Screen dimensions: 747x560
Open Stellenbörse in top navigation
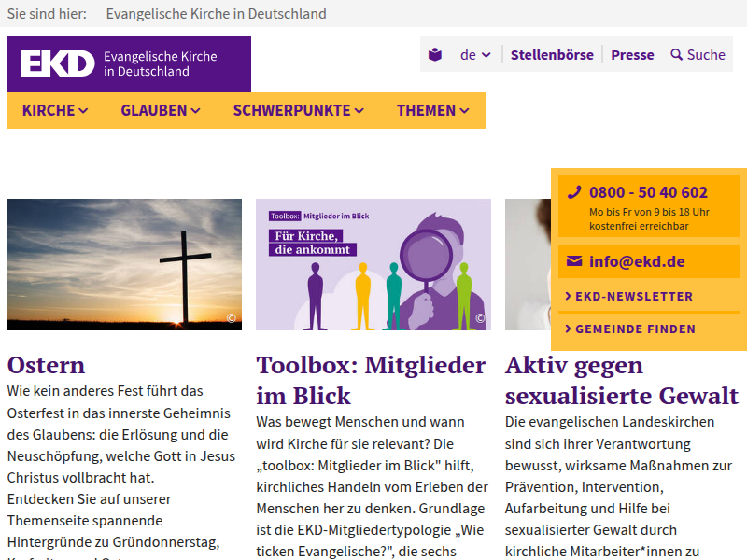552,55
